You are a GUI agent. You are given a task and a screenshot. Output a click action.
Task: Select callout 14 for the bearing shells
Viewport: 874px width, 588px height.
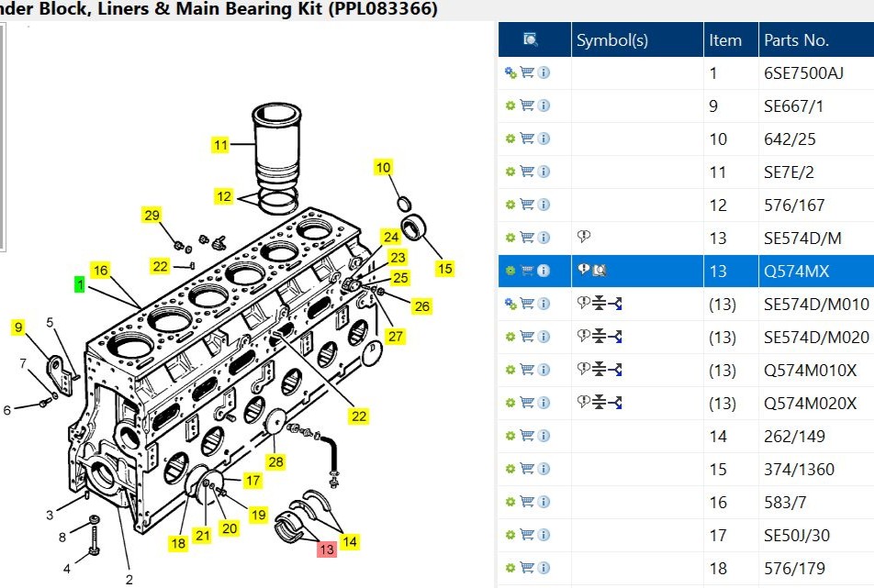(350, 541)
